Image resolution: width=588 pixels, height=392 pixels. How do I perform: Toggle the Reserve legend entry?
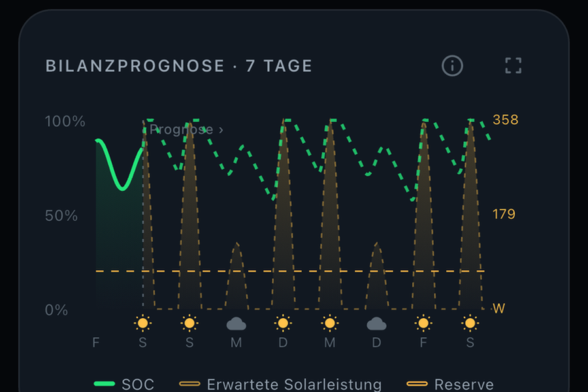pos(450,384)
